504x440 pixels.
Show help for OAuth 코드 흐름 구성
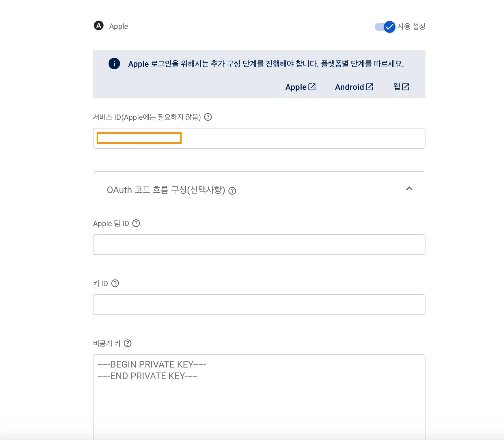coord(232,191)
